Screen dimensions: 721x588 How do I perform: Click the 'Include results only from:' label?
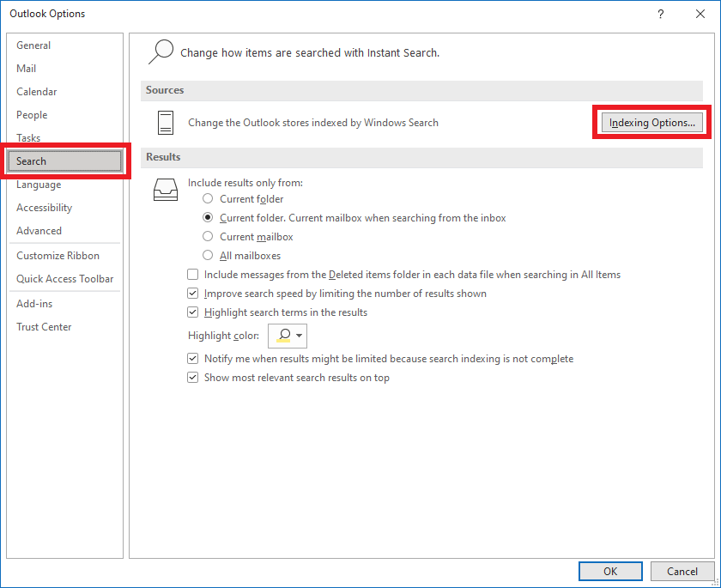tap(245, 183)
